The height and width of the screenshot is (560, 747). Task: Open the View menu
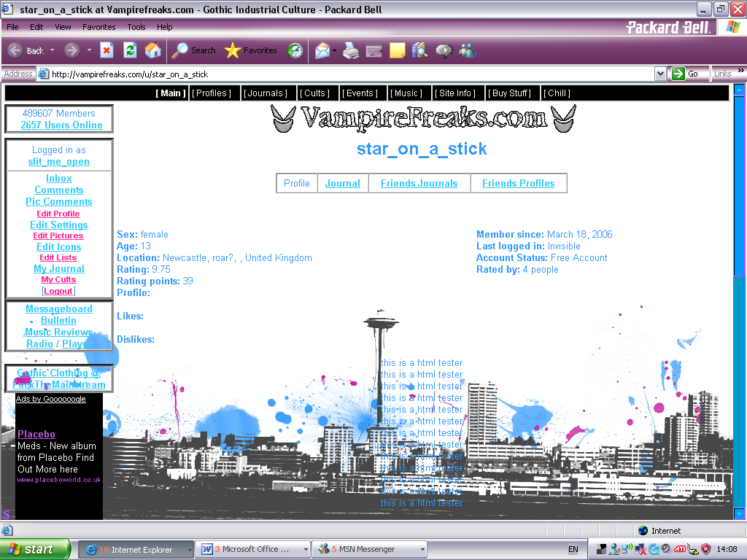63,27
